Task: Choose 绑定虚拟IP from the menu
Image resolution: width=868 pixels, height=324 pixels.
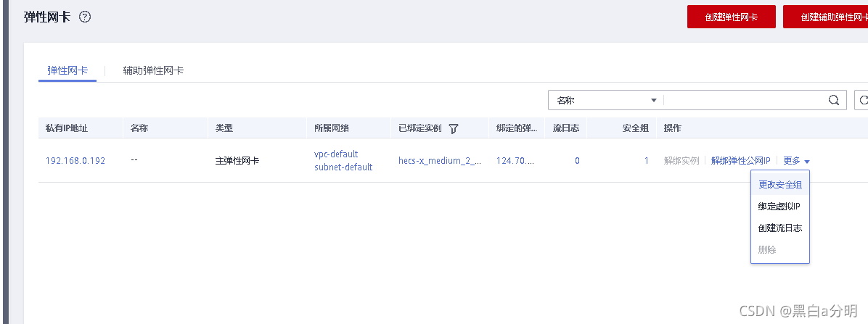Action: click(x=780, y=207)
